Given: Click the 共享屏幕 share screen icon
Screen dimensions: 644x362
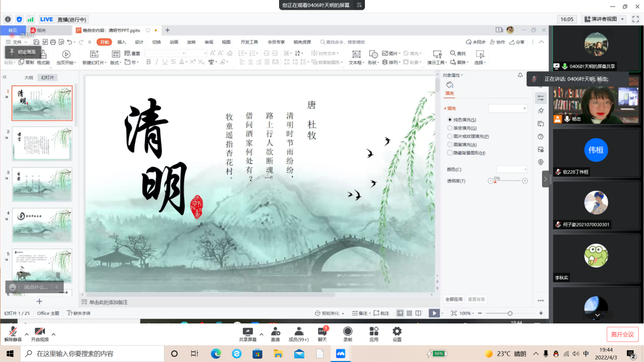Looking at the screenshot, I should 247,331.
